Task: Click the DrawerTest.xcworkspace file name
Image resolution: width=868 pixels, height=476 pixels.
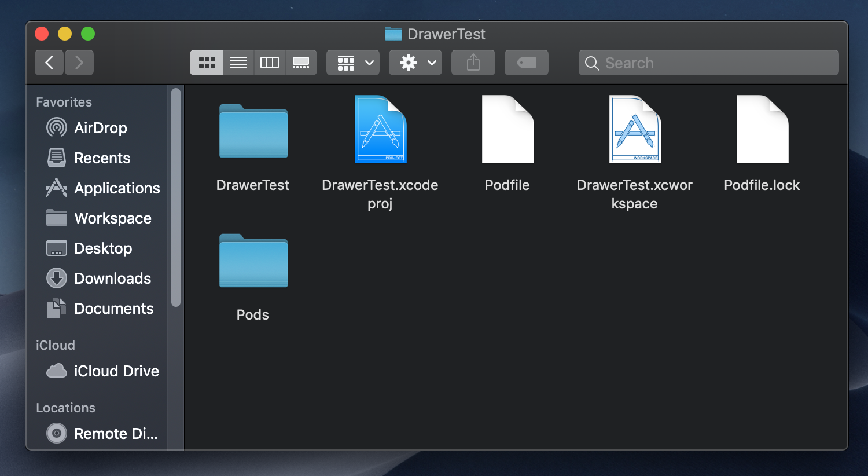Action: click(635, 195)
